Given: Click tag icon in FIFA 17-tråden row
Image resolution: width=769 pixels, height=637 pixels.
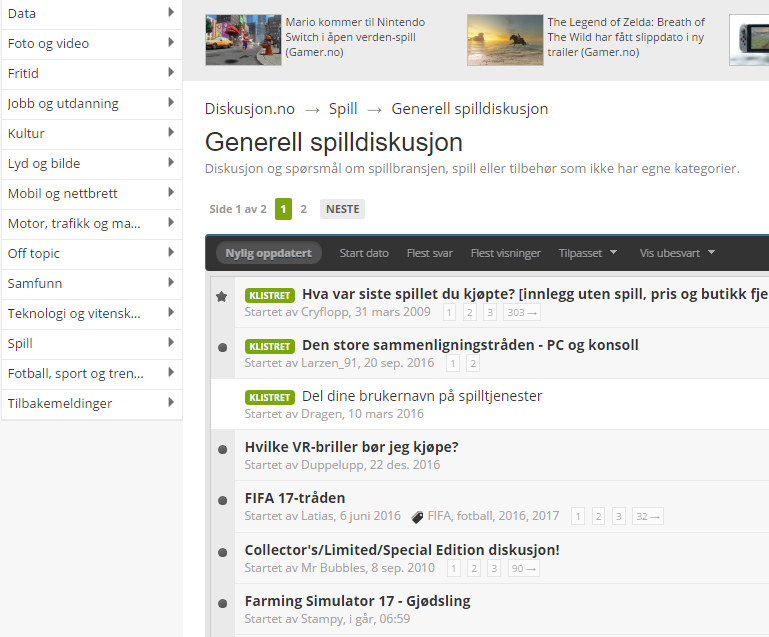Looking at the screenshot, I should 417,517.
